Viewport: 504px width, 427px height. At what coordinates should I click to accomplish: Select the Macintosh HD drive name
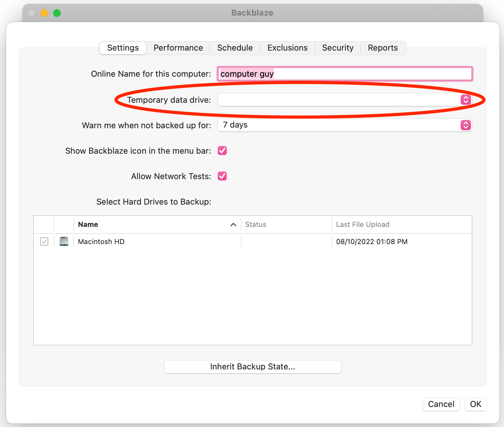click(x=101, y=241)
